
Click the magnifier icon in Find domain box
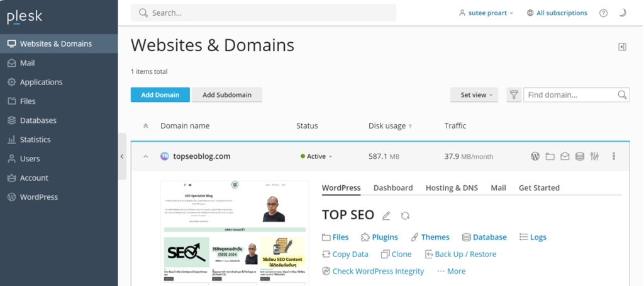622,95
